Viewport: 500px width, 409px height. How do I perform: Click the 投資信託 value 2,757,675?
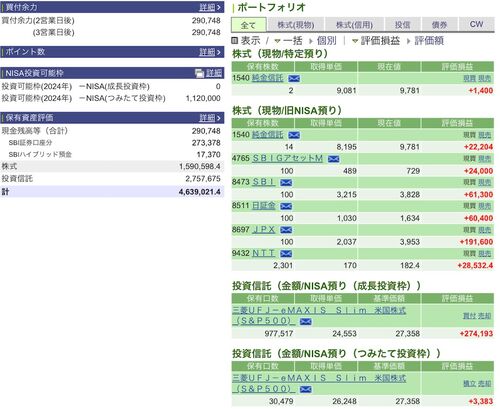[203, 179]
